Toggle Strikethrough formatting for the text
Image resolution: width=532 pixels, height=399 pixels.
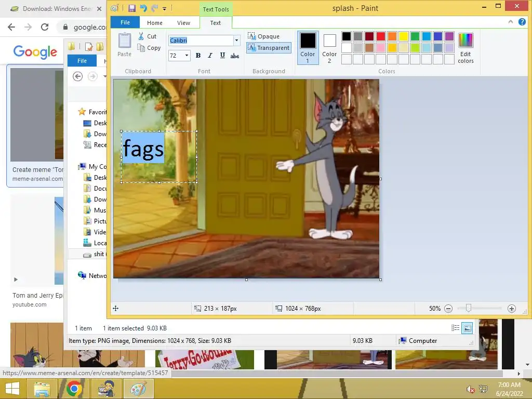(x=235, y=56)
